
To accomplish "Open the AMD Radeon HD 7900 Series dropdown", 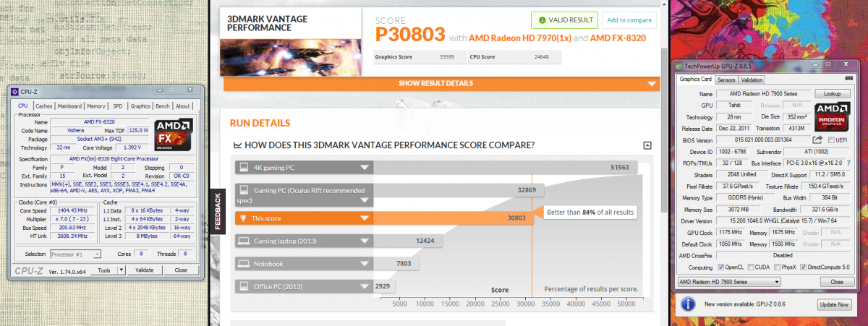I will tap(730, 280).
